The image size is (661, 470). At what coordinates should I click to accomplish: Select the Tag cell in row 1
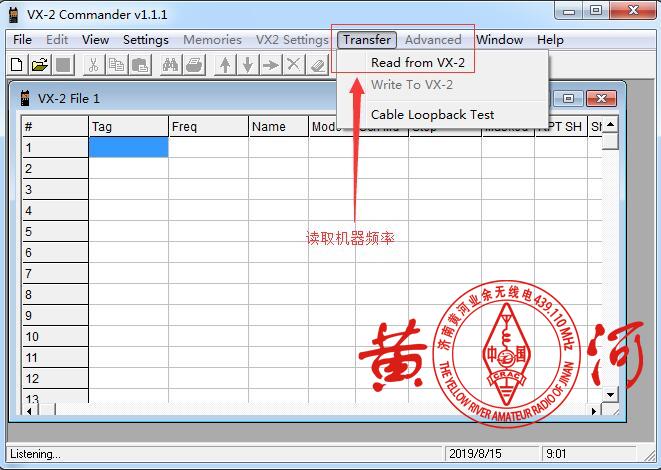coord(128,147)
